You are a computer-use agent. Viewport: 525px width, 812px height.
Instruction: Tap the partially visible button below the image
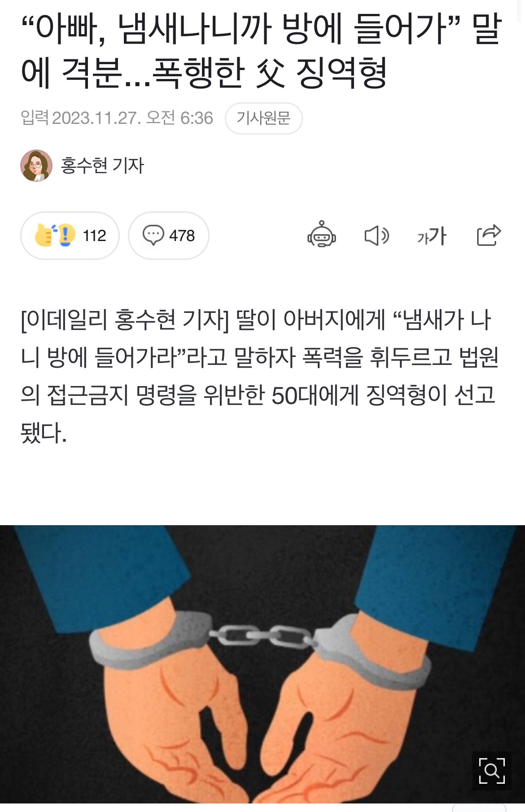[x=479, y=808]
